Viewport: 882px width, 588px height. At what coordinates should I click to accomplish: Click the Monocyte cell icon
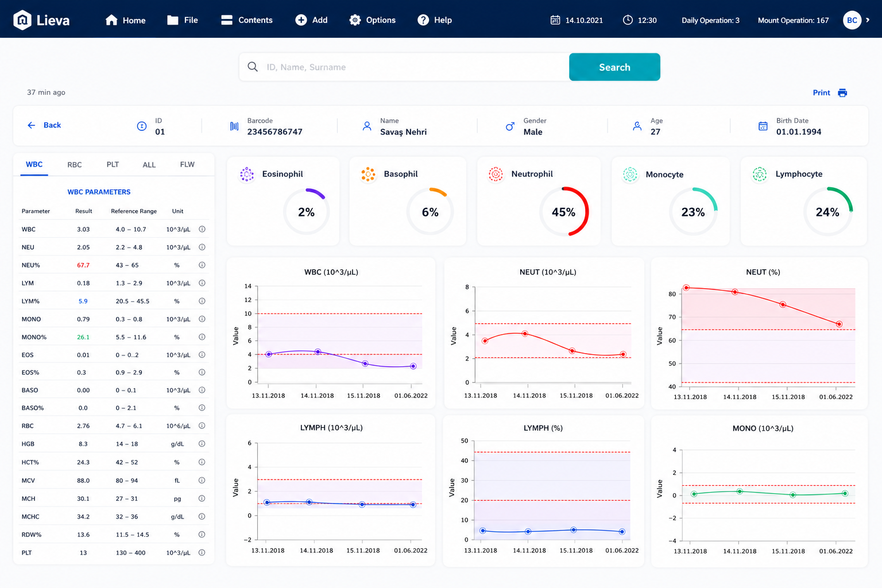630,174
